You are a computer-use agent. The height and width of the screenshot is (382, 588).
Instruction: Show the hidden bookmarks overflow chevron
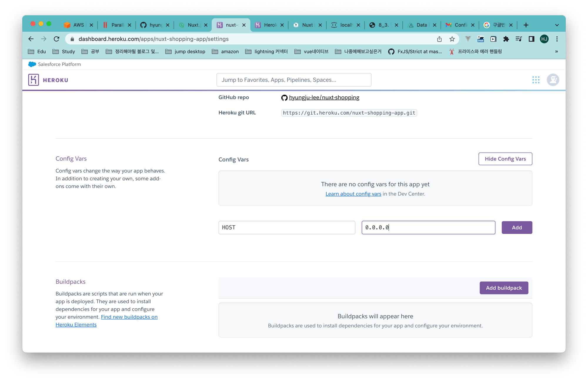(556, 52)
